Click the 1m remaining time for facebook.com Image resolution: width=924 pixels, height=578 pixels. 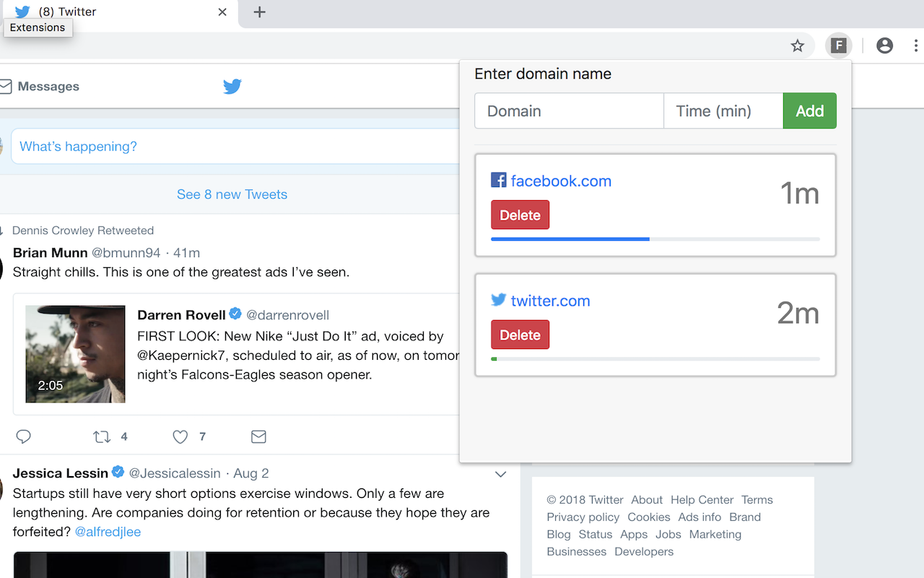tap(800, 194)
